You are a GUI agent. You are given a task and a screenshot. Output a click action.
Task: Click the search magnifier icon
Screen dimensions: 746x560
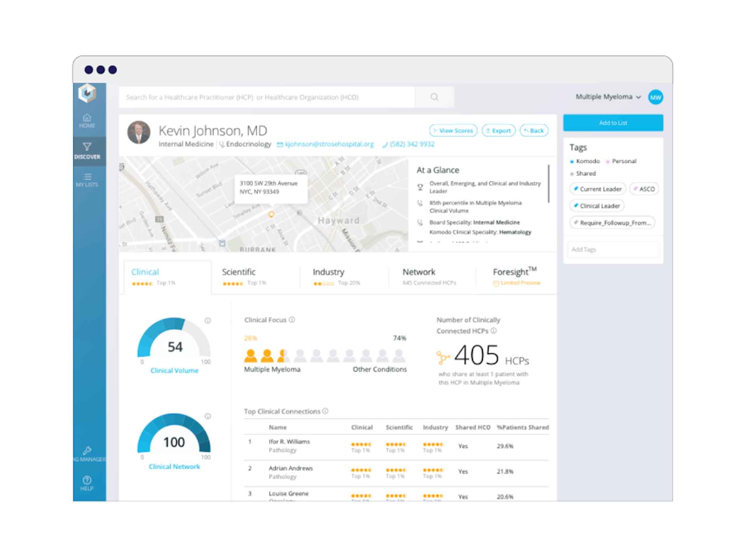click(434, 97)
